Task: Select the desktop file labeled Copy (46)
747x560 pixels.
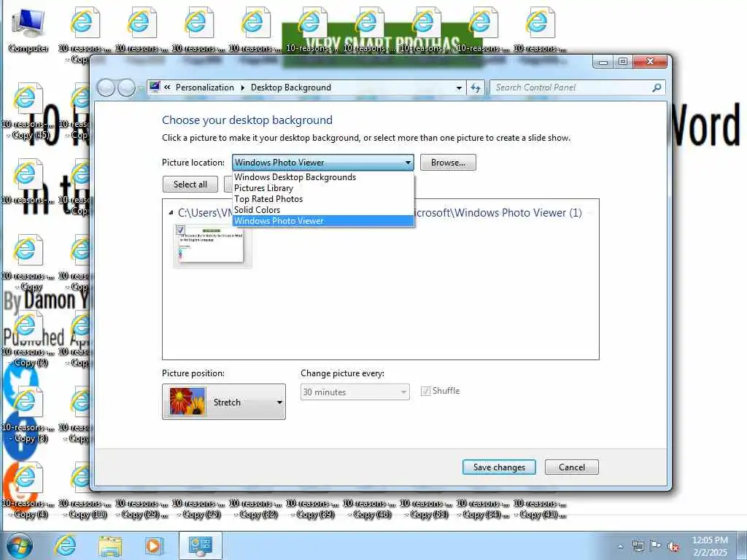Action: point(368,508)
